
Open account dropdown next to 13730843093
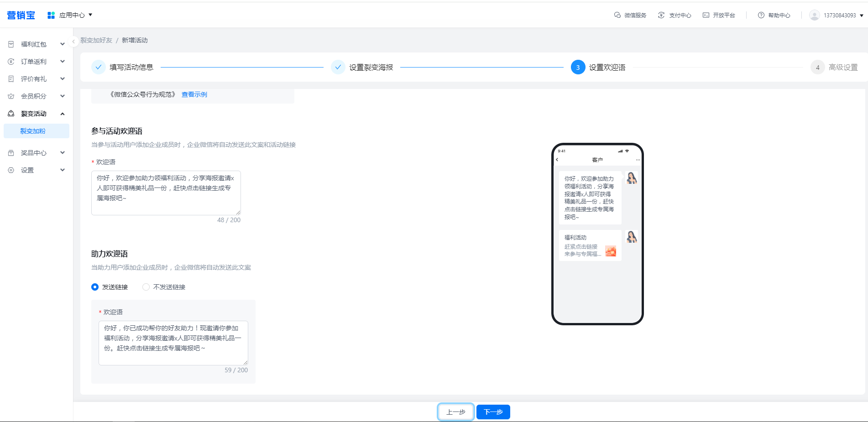(x=862, y=16)
